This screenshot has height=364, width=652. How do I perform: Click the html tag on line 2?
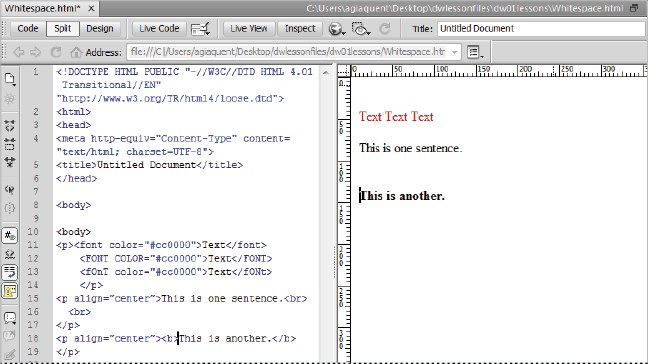pyautogui.click(x=74, y=111)
